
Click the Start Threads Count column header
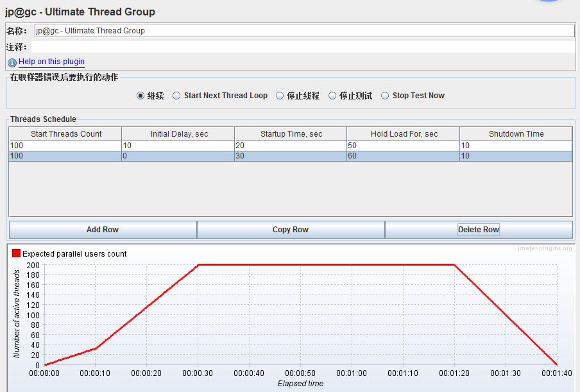[65, 134]
